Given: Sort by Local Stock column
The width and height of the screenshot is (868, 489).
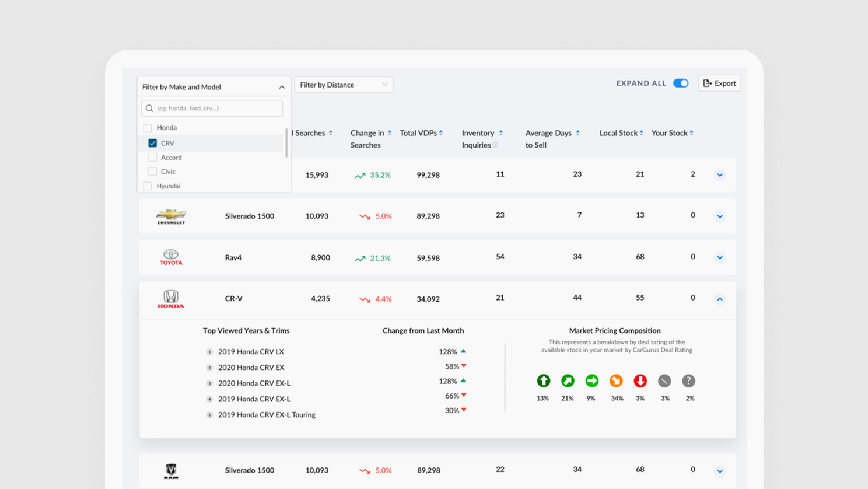Looking at the screenshot, I should (642, 133).
